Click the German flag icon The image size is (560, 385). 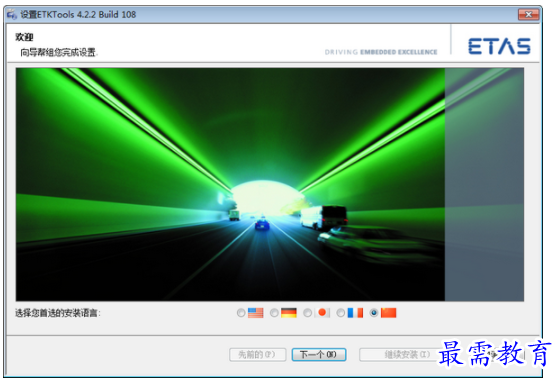coord(289,313)
